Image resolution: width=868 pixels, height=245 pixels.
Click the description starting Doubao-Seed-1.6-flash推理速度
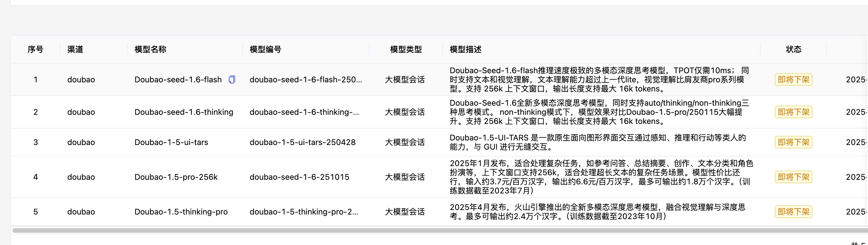click(x=600, y=79)
